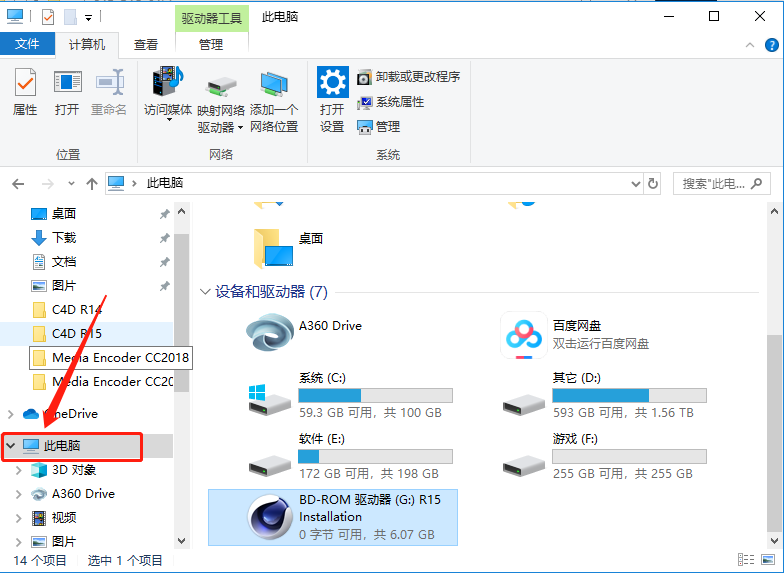Click navigation pane scrollbar down arrow
This screenshot has width=784, height=573.
pos(182,540)
